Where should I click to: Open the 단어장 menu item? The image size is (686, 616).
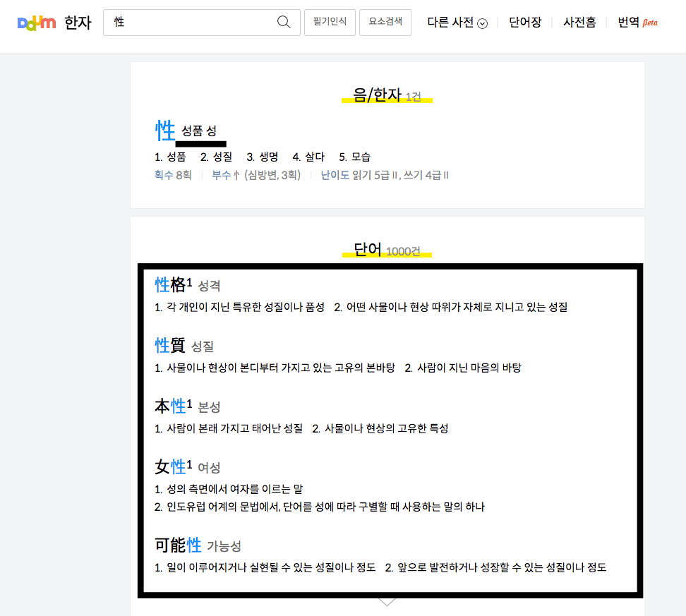(x=525, y=23)
